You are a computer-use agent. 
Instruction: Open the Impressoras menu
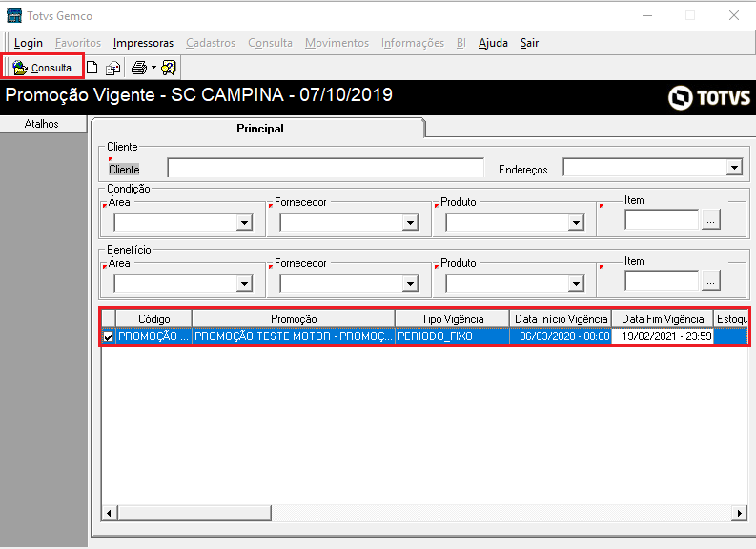point(143,43)
